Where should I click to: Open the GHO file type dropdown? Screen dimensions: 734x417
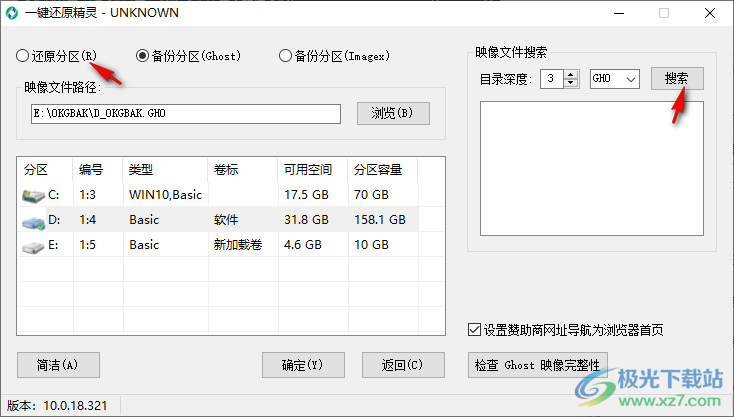click(615, 79)
